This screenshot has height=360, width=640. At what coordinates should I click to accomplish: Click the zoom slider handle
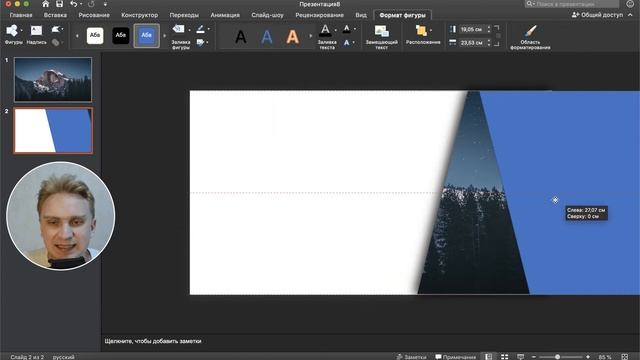click(x=557, y=357)
